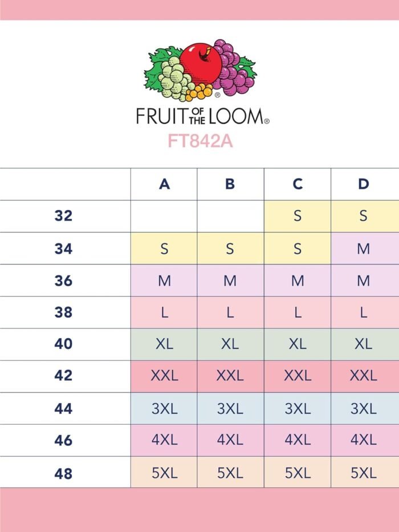Click the Fruit of the Loom wordmark text
Viewport: 399px width, 532px height.
(x=202, y=116)
